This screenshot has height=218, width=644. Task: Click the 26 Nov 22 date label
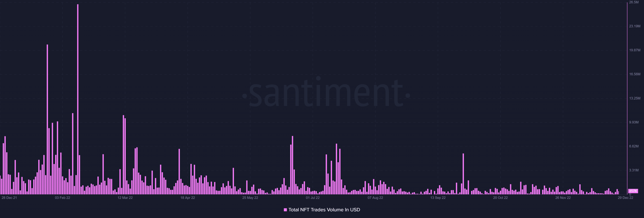click(563, 198)
